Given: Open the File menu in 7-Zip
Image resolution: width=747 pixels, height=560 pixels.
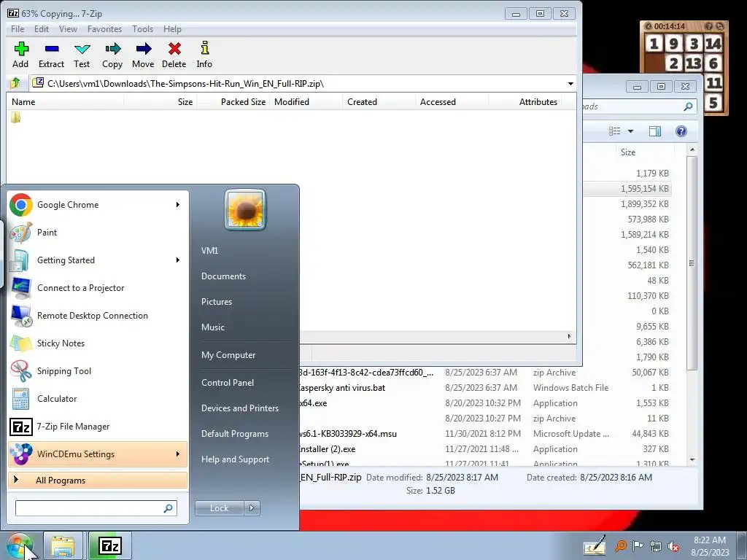Looking at the screenshot, I should [x=18, y=29].
